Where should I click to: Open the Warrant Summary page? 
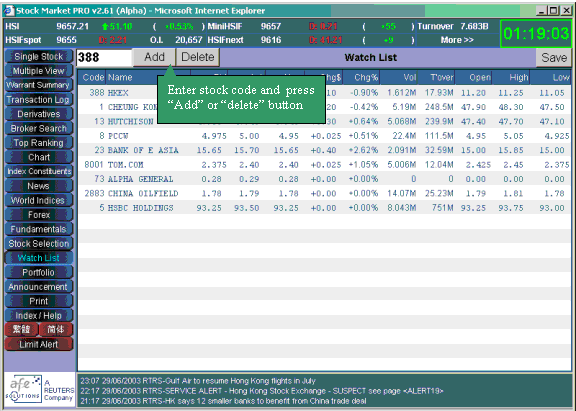[x=39, y=85]
